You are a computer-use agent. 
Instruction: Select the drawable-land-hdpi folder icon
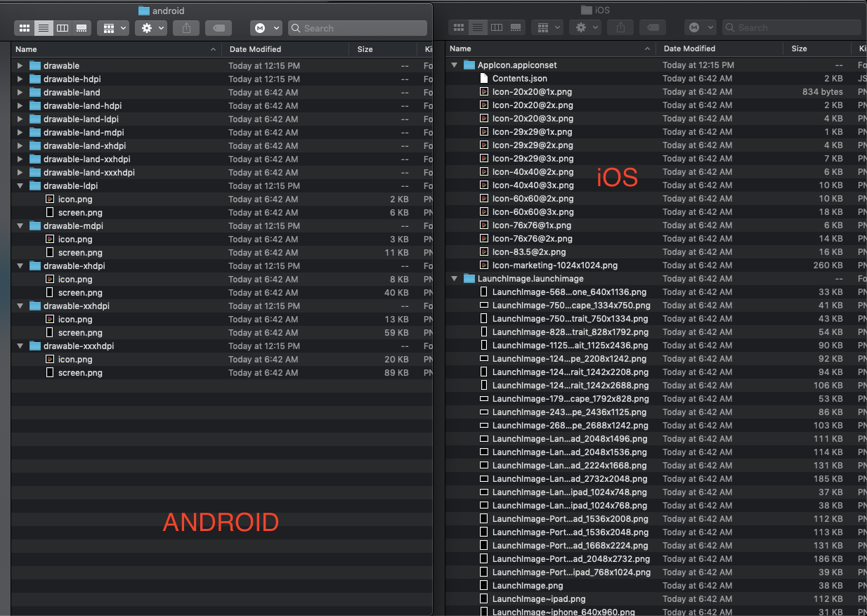(35, 105)
